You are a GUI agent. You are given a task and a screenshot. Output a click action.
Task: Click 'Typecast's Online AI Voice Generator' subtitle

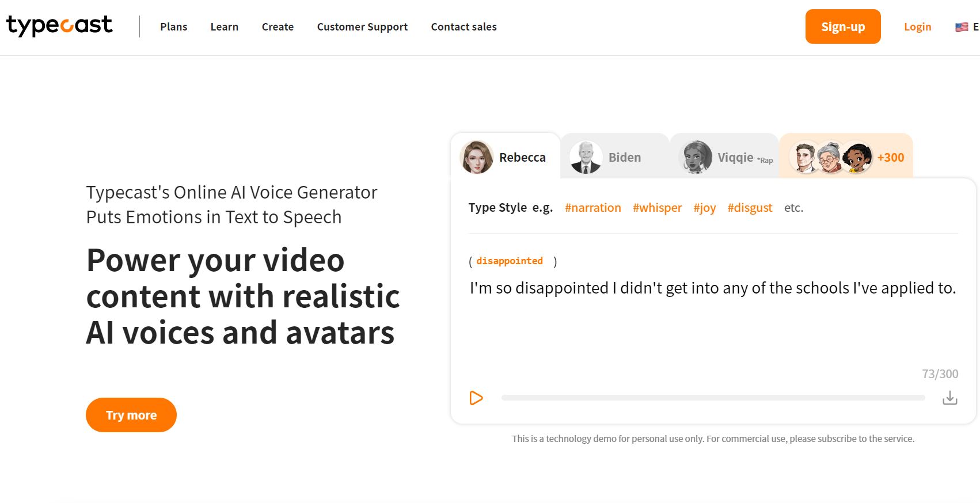[x=231, y=204]
